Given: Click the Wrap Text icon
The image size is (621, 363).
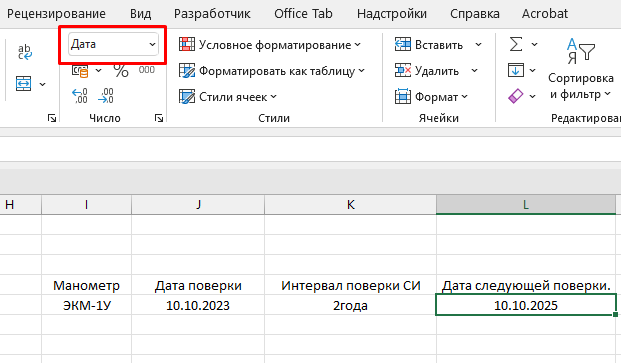Looking at the screenshot, I should tap(25, 52).
